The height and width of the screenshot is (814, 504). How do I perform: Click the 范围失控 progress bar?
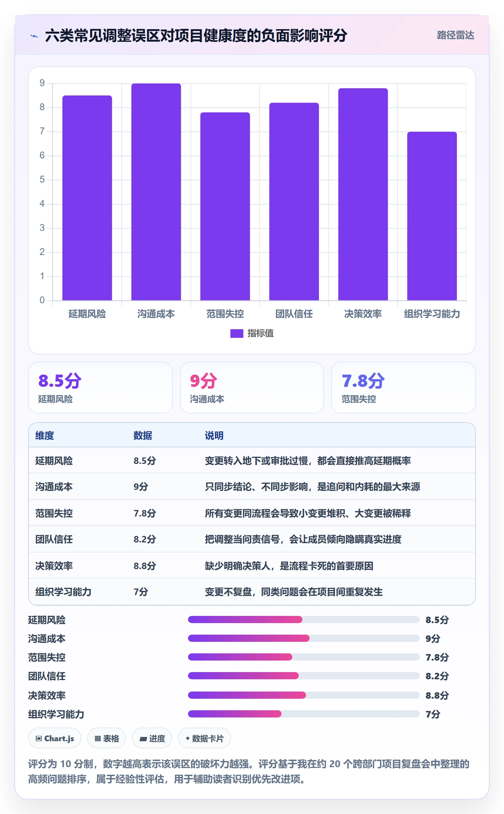[x=303, y=657]
